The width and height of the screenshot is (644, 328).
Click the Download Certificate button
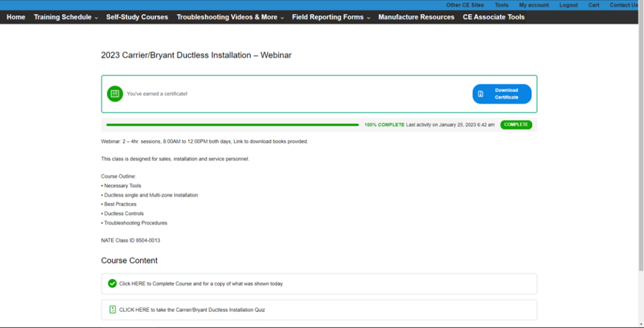502,94
